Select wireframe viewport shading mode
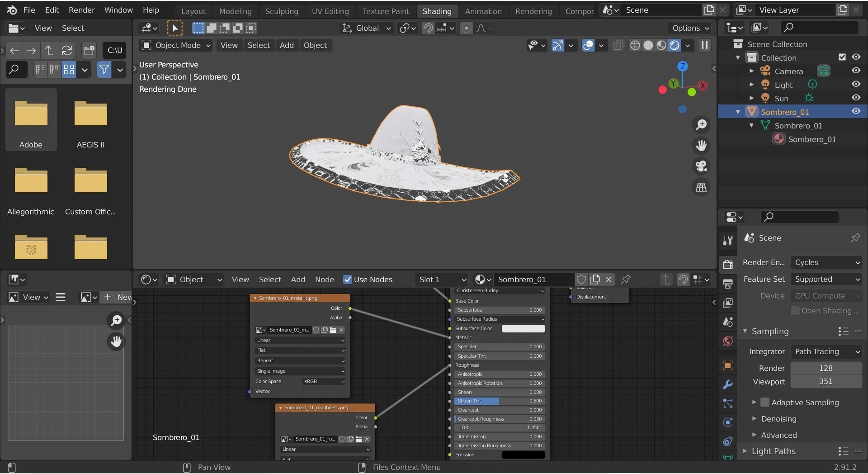This screenshot has height=474, width=868. pos(635,45)
